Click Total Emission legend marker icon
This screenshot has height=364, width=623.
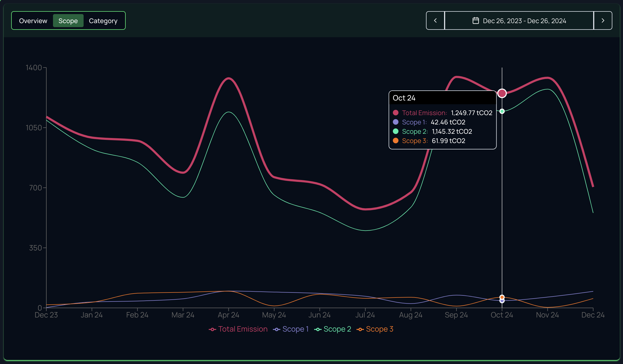click(x=212, y=329)
